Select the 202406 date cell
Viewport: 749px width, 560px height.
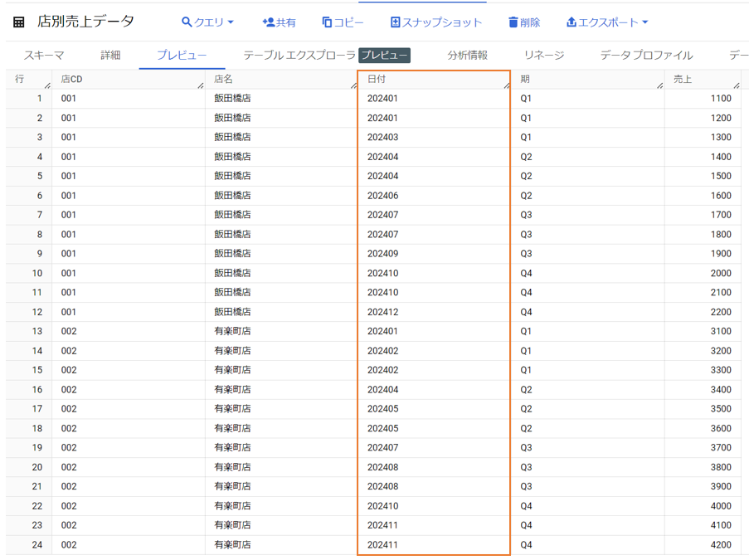(x=382, y=196)
